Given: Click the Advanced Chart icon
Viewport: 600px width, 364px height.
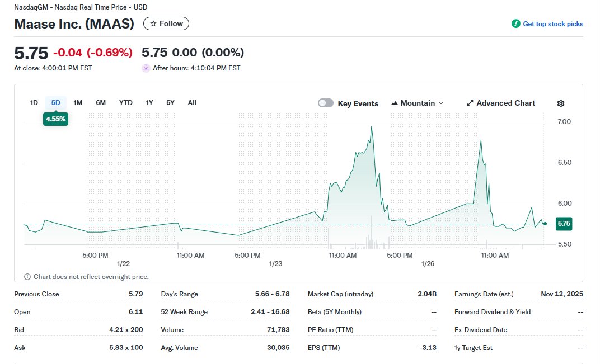Looking at the screenshot, I should (x=470, y=103).
